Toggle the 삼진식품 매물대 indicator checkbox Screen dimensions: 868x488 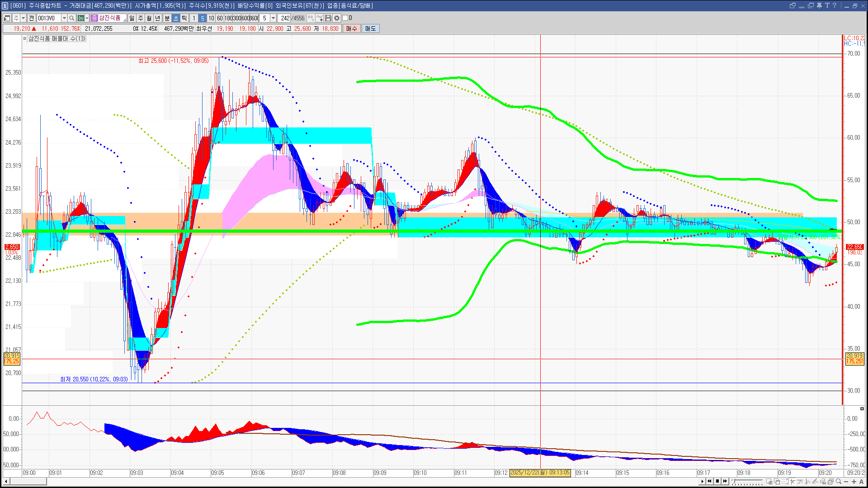[x=25, y=38]
